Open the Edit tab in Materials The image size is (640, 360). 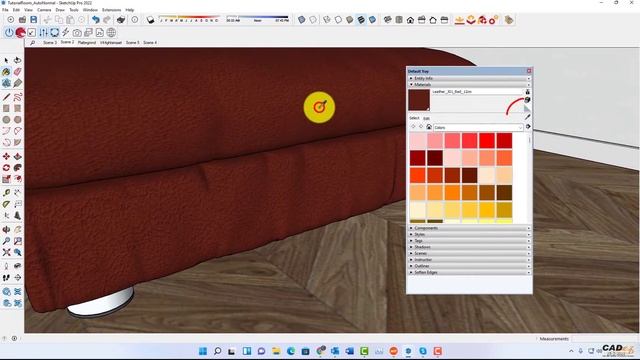426,118
